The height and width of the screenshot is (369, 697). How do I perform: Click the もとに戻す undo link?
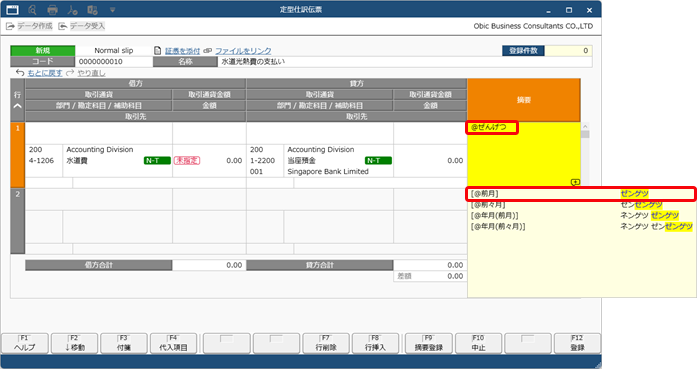(x=45, y=73)
